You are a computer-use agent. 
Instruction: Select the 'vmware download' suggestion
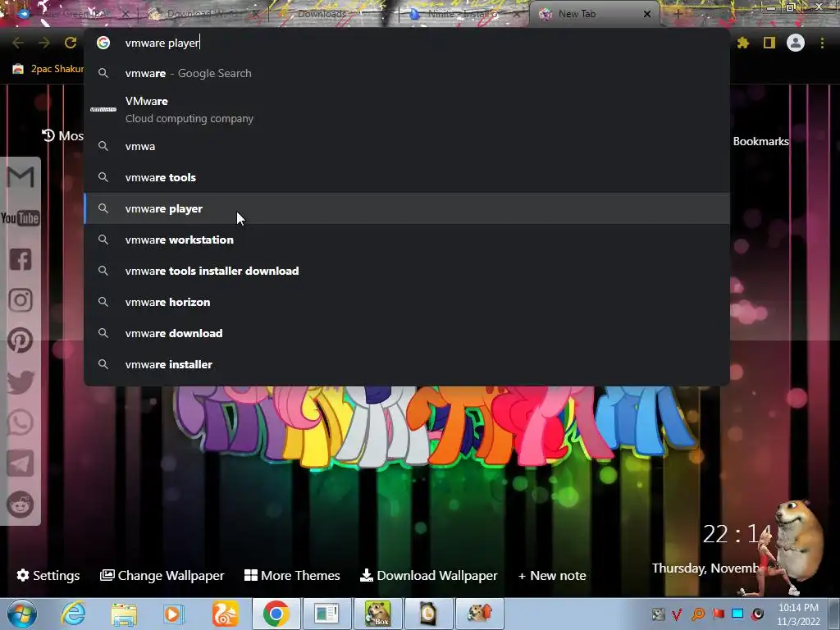tap(407, 333)
